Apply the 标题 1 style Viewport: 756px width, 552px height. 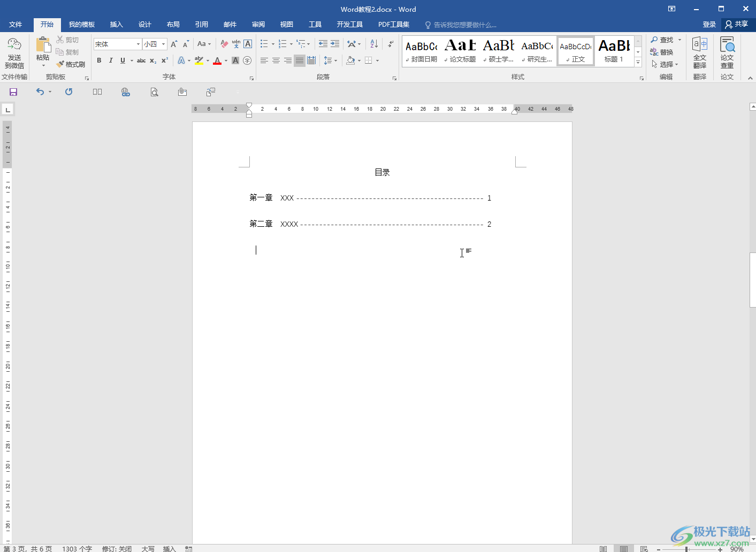coord(614,51)
